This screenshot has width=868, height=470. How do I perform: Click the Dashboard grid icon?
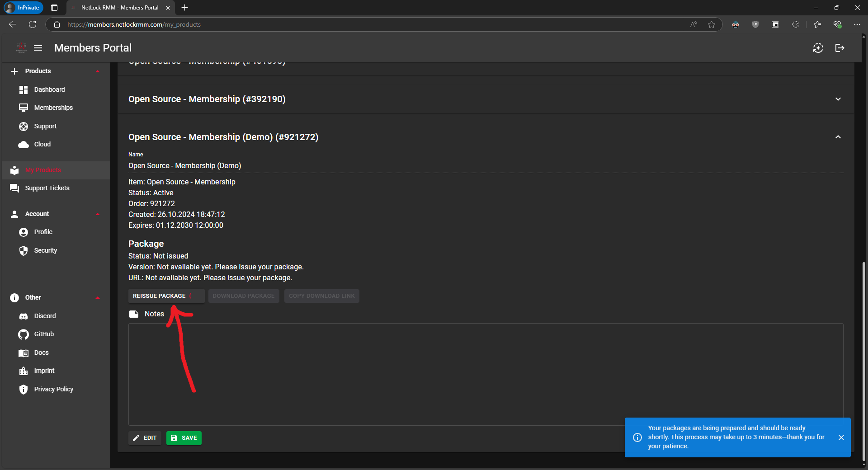(24, 89)
